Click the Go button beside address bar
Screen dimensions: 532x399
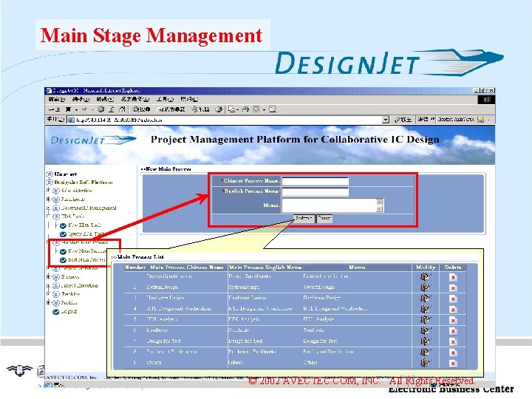[x=403, y=120]
